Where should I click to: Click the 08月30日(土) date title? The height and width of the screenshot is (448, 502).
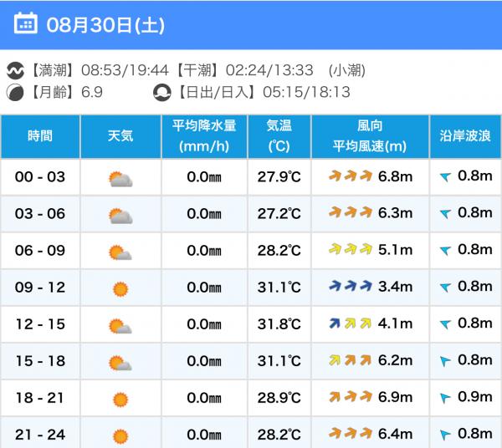click(x=105, y=25)
